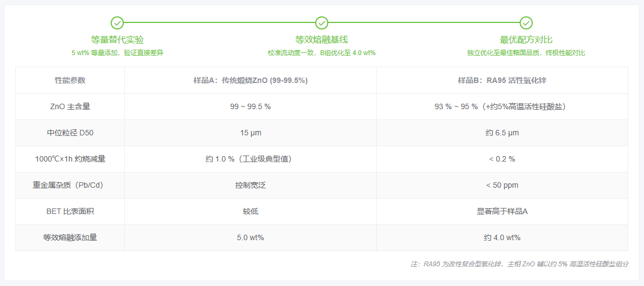Click the checkmark icon above 等效熔融基线
Viewport: 644px width, 286px height.
click(x=322, y=22)
